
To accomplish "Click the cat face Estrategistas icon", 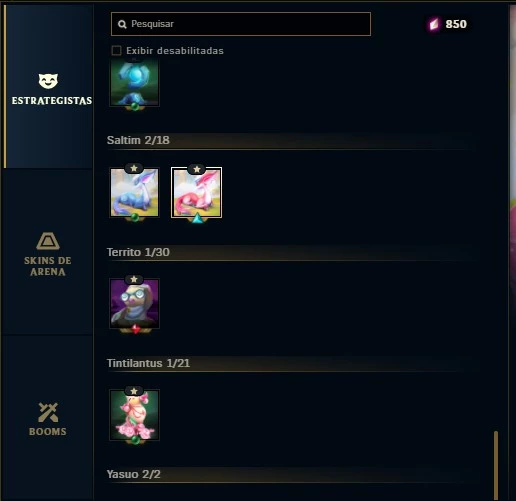I will pyautogui.click(x=48, y=81).
